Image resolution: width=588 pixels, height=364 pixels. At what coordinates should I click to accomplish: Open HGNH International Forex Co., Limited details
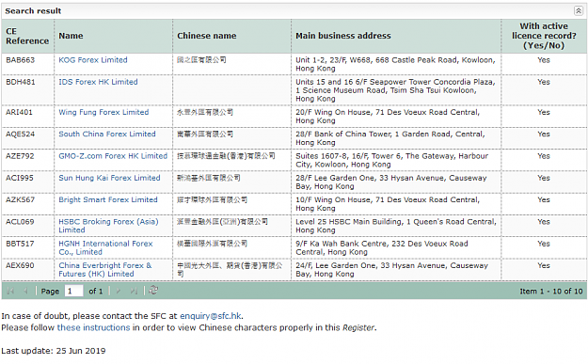pyautogui.click(x=105, y=247)
